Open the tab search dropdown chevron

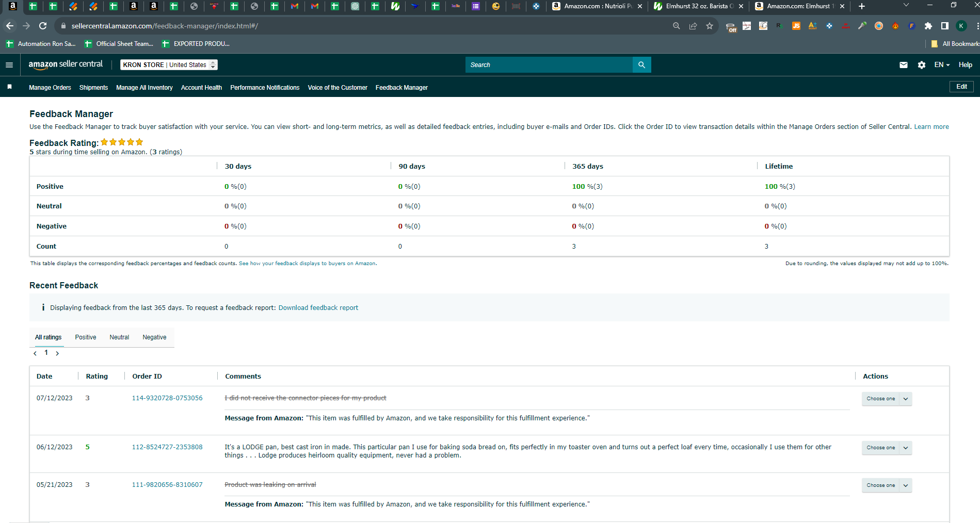coord(906,5)
